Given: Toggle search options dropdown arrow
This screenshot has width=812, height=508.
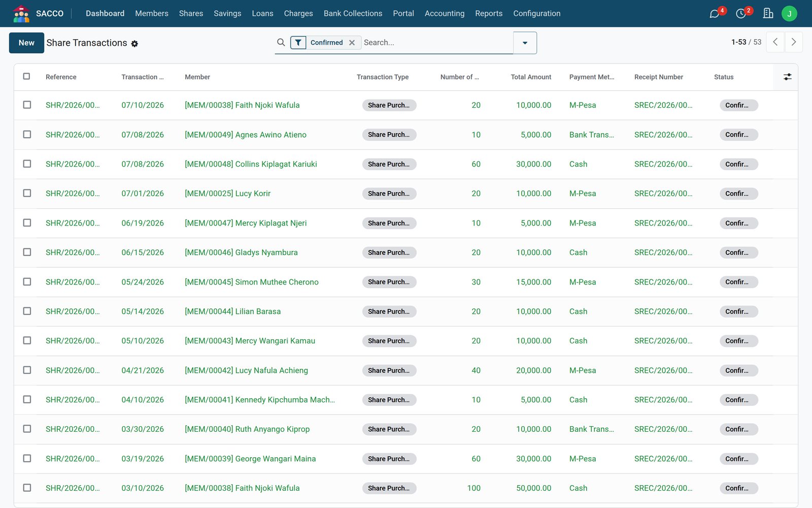Looking at the screenshot, I should [525, 43].
